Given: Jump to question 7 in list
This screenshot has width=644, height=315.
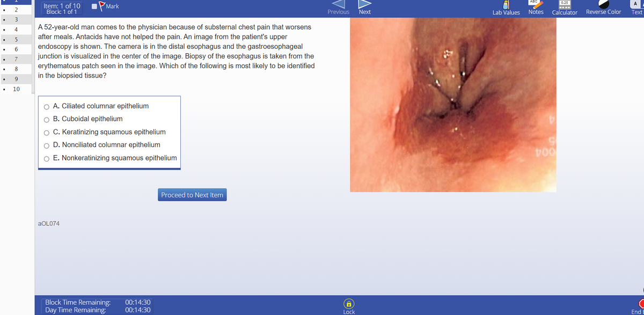Looking at the screenshot, I should point(16,58).
